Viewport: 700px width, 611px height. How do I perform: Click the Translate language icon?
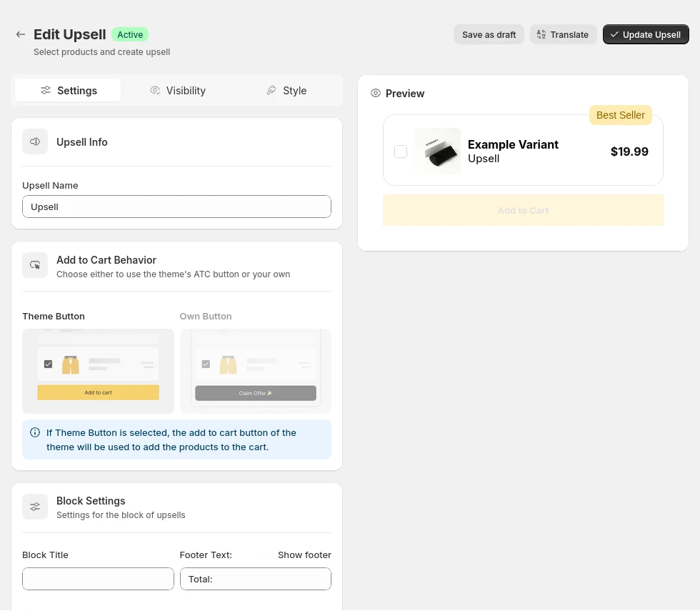click(541, 34)
